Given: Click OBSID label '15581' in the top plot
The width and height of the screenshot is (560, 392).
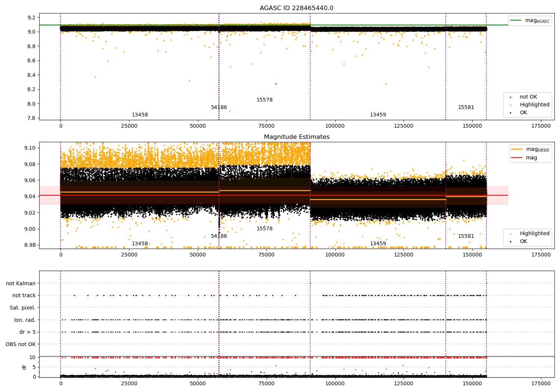Looking at the screenshot, I should pyautogui.click(x=466, y=108).
